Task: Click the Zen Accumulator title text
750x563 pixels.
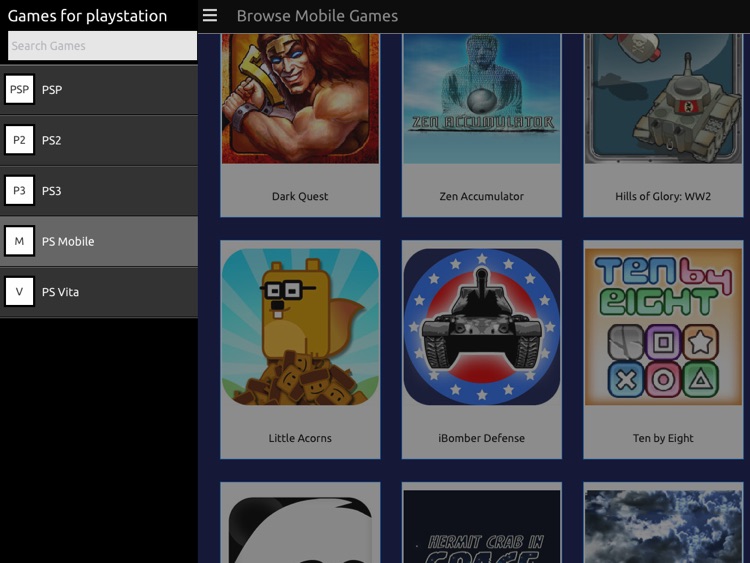Action: tap(482, 197)
